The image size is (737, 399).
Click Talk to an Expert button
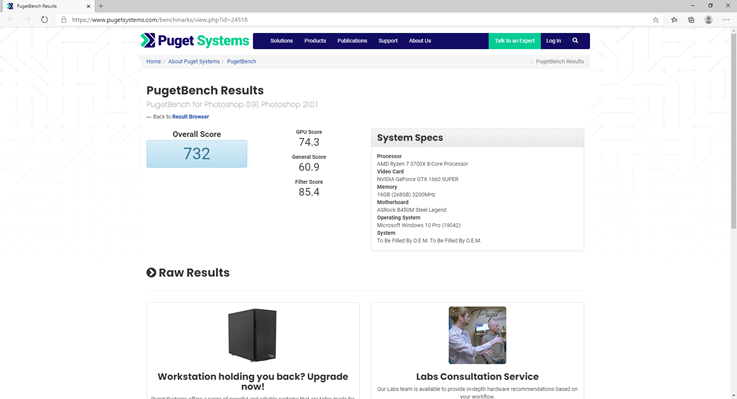515,41
